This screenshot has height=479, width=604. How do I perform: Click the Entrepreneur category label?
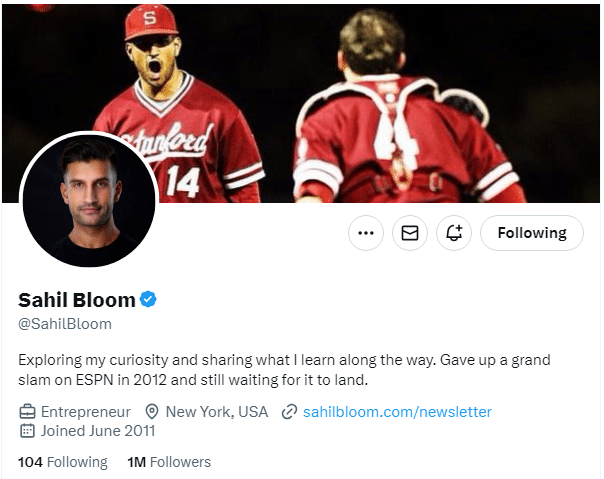tap(85, 412)
